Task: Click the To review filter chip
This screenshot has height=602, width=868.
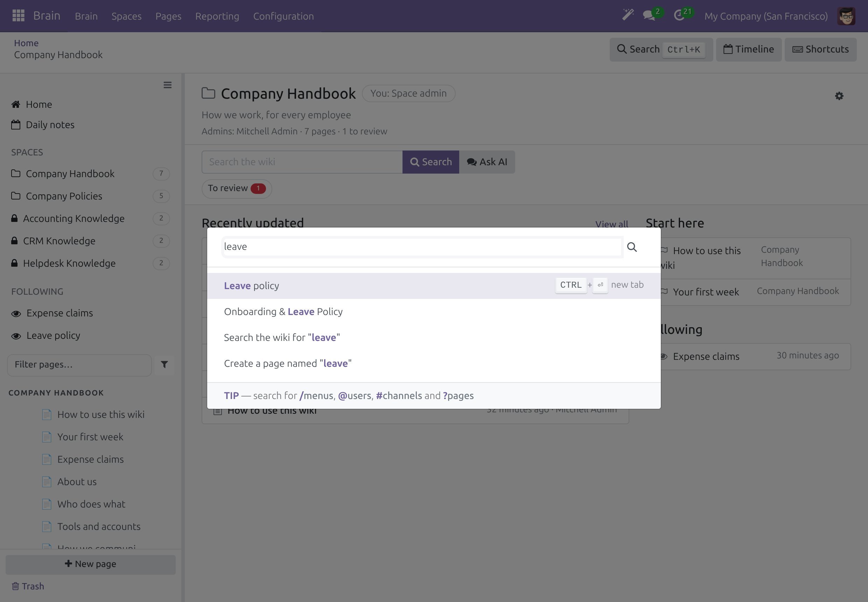Action: click(237, 188)
